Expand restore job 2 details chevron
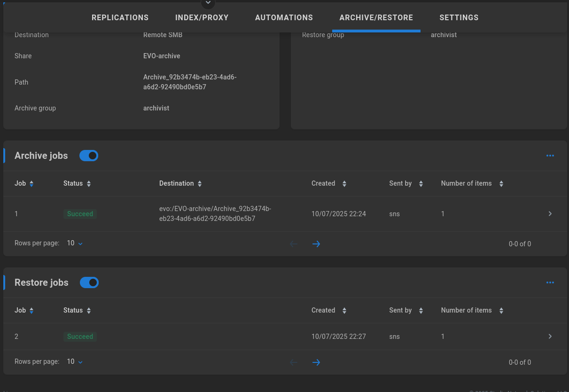This screenshot has height=392, width=569. click(x=550, y=337)
